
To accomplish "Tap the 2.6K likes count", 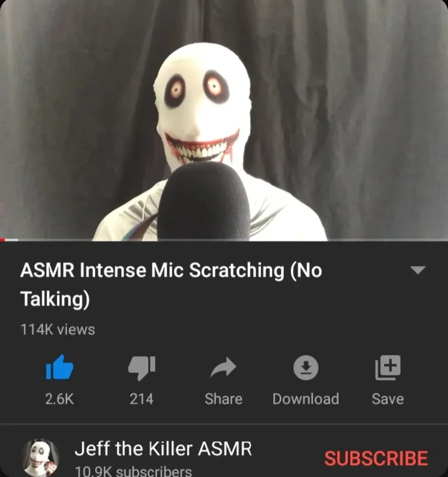I will coord(60,399).
